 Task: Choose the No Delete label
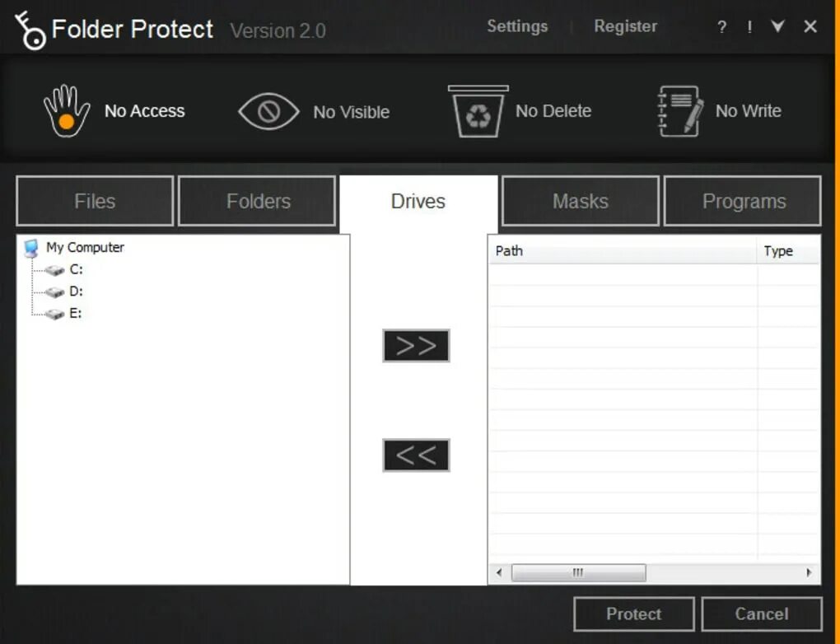coord(553,111)
